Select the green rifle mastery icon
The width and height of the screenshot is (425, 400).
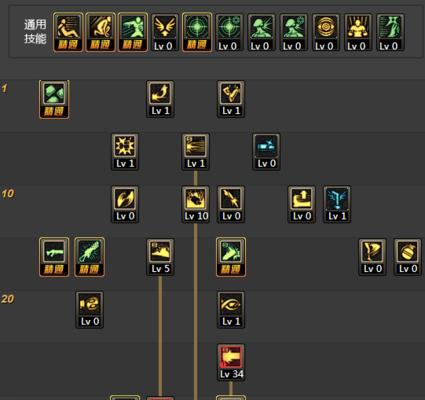(x=54, y=257)
